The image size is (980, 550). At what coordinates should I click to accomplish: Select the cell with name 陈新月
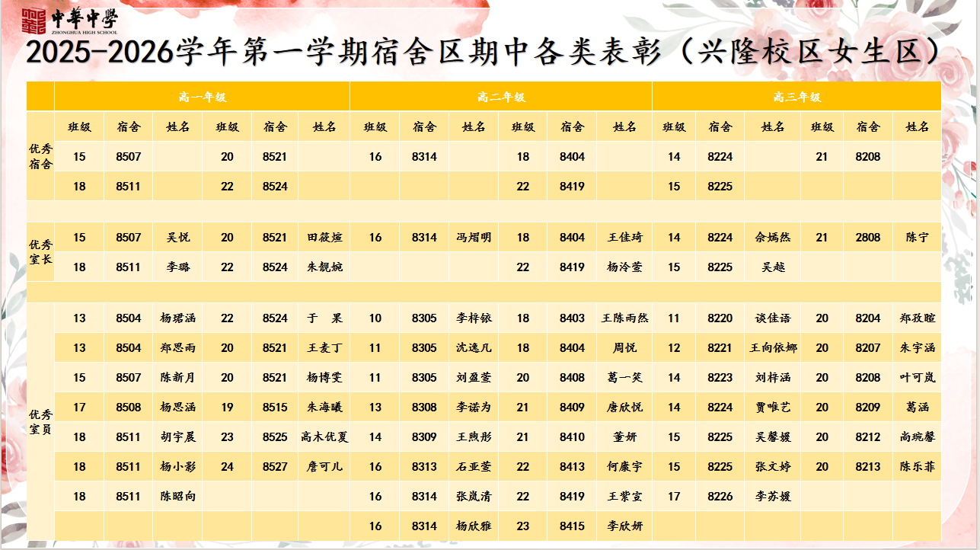click(177, 378)
